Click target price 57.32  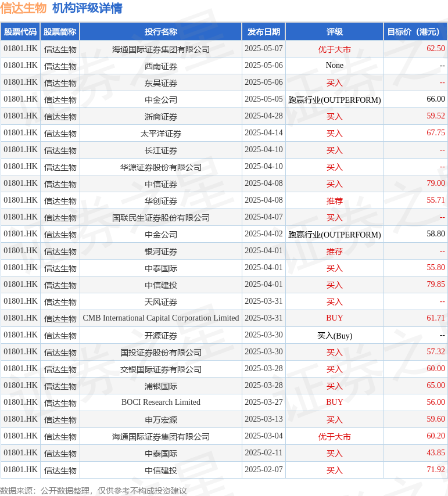click(436, 352)
